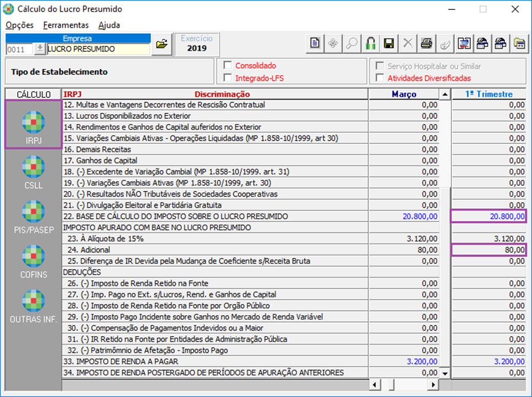The width and height of the screenshot is (532, 397).
Task: Toggle the Consolidado checkbox
Action: click(228, 65)
